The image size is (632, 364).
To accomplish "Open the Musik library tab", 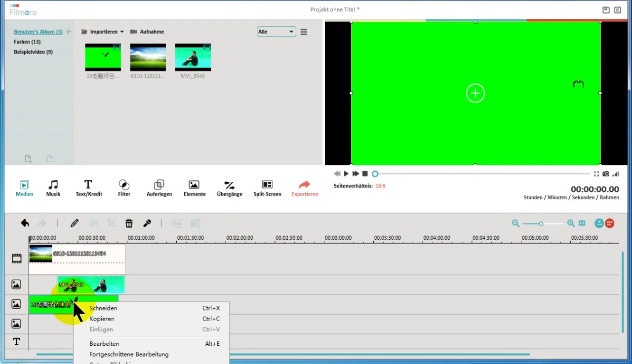I will click(53, 188).
